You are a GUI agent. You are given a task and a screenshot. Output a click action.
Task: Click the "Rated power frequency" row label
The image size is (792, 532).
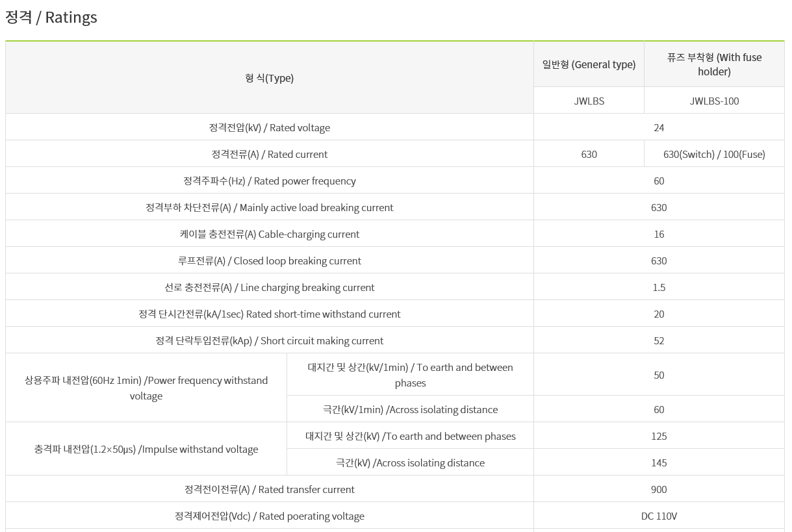269,181
